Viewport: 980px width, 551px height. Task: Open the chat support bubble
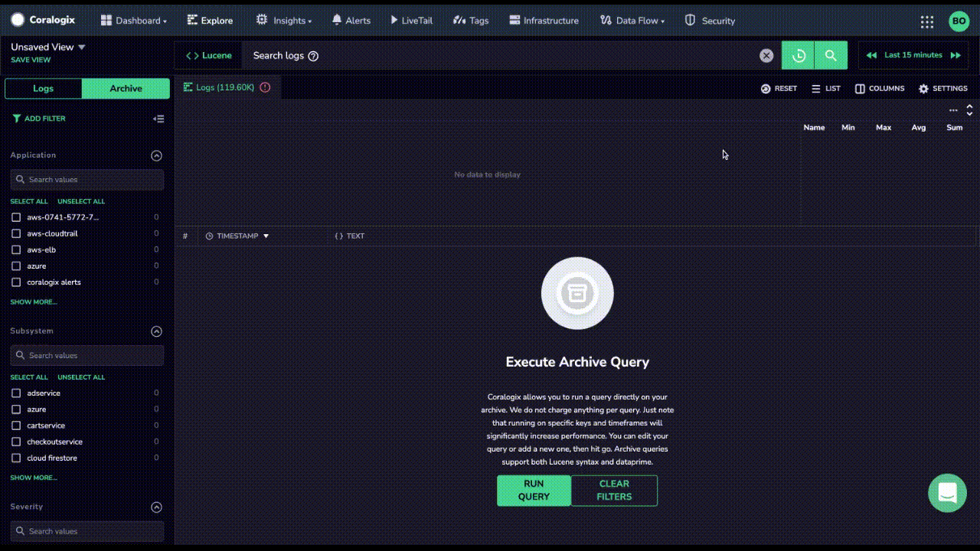(947, 493)
